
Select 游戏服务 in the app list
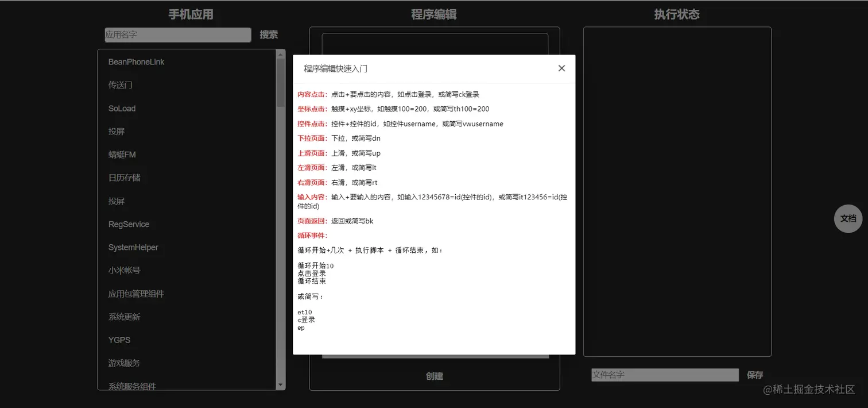[x=125, y=363]
